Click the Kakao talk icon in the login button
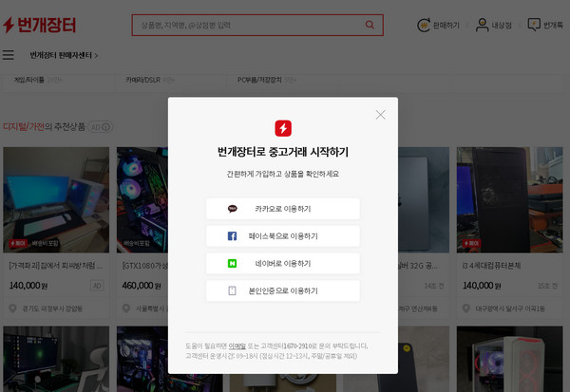 [233, 209]
